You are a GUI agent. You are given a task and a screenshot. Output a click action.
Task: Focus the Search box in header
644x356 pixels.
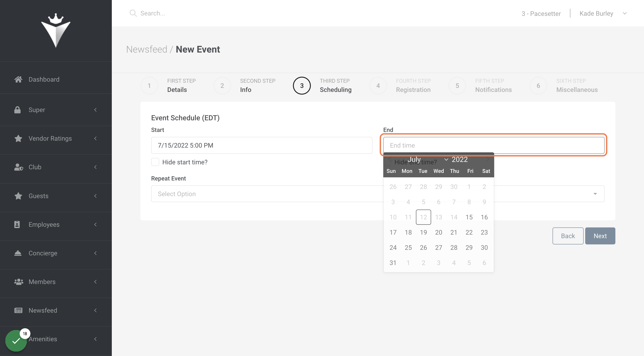(153, 13)
